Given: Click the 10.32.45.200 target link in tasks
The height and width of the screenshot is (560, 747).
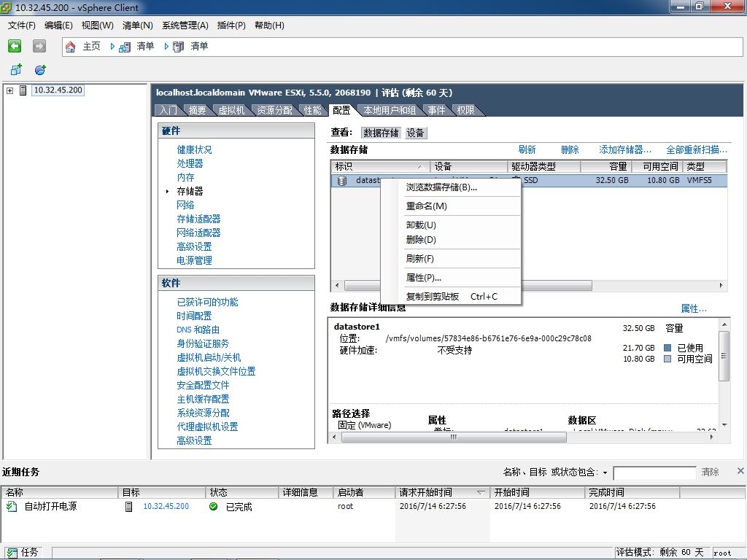Looking at the screenshot, I should (166, 506).
